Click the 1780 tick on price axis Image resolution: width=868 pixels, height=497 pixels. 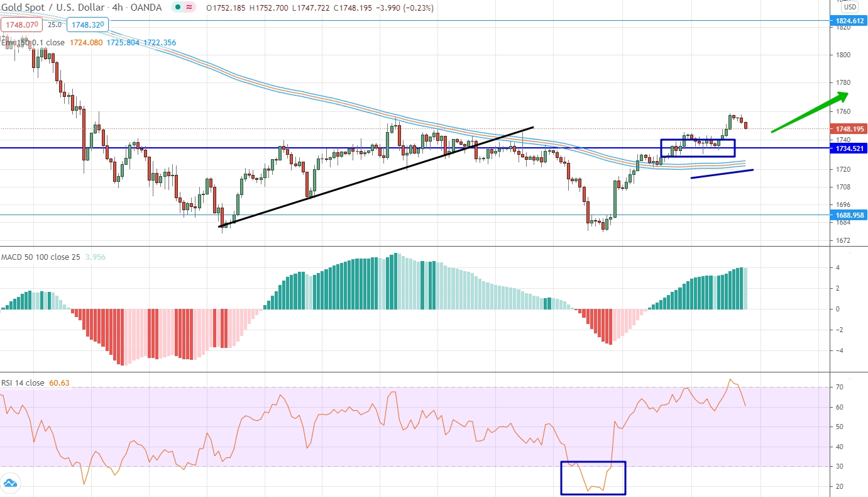[x=843, y=83]
